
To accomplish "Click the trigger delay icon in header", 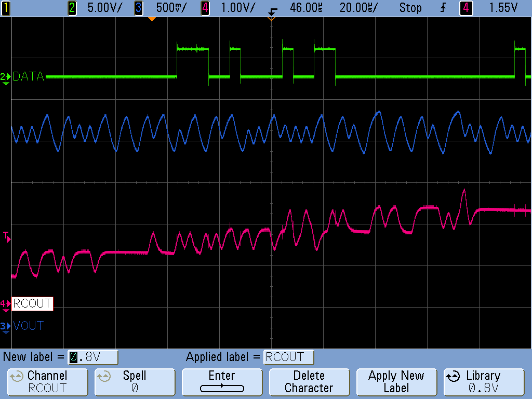I will (272, 11).
